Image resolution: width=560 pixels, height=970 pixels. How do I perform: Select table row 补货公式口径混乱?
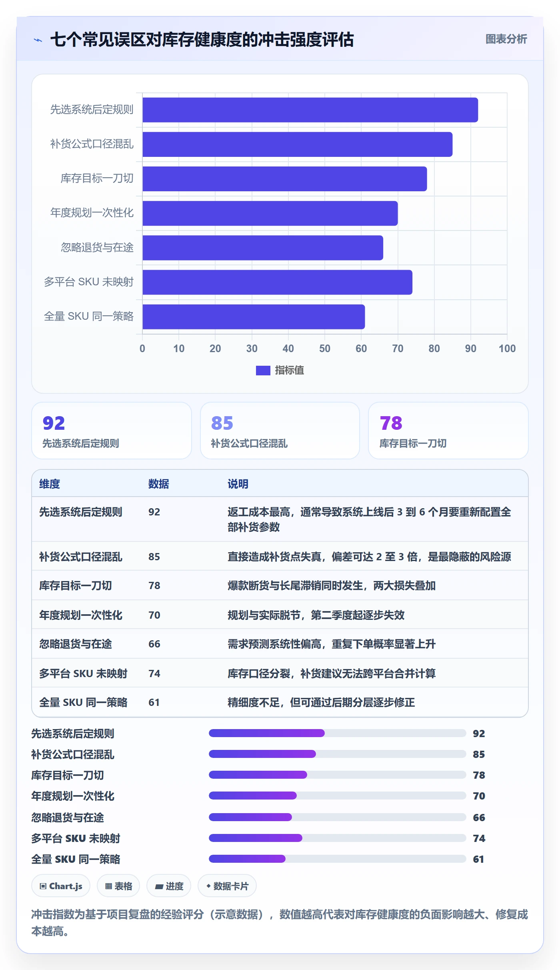[280, 556]
